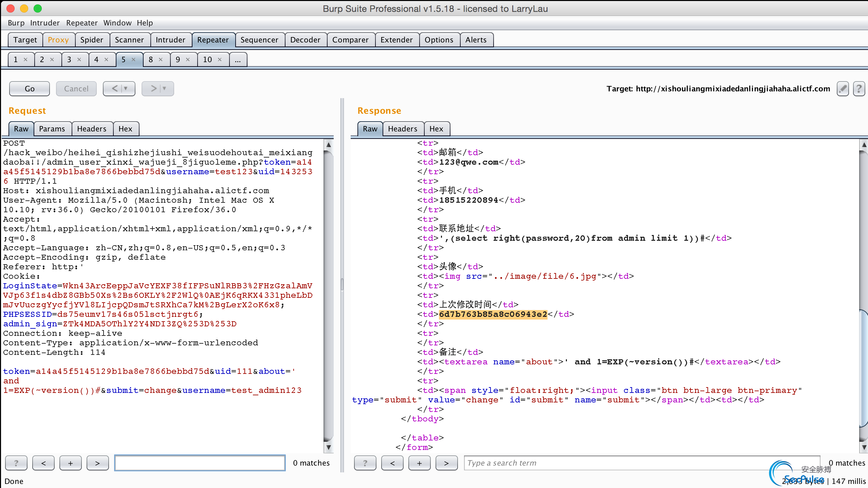Open the Repeater menu
868x488 pixels.
point(82,23)
